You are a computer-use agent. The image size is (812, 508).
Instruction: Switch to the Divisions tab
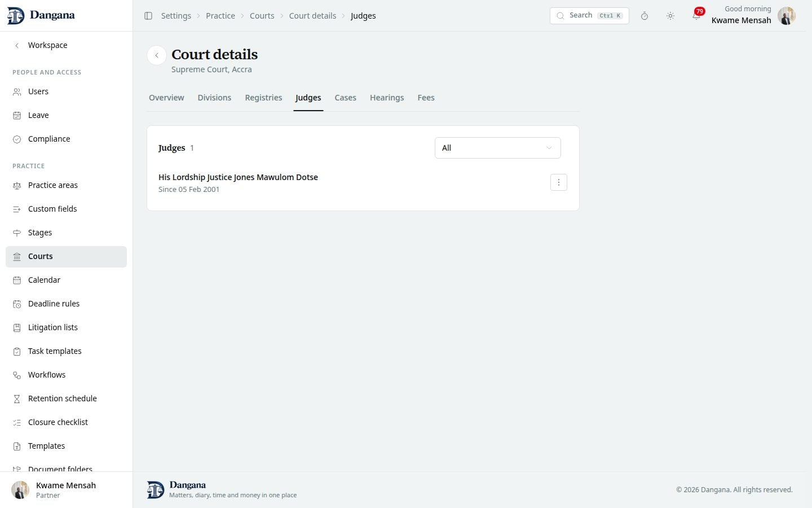click(x=214, y=98)
